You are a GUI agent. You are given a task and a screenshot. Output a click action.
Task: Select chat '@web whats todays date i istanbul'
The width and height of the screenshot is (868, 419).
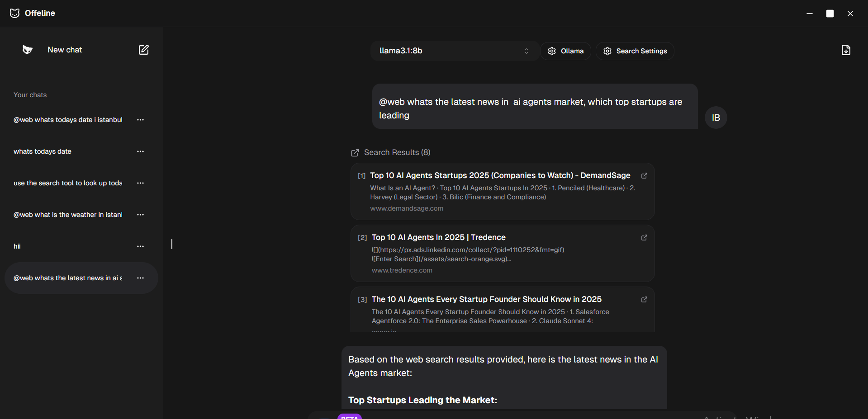point(68,120)
